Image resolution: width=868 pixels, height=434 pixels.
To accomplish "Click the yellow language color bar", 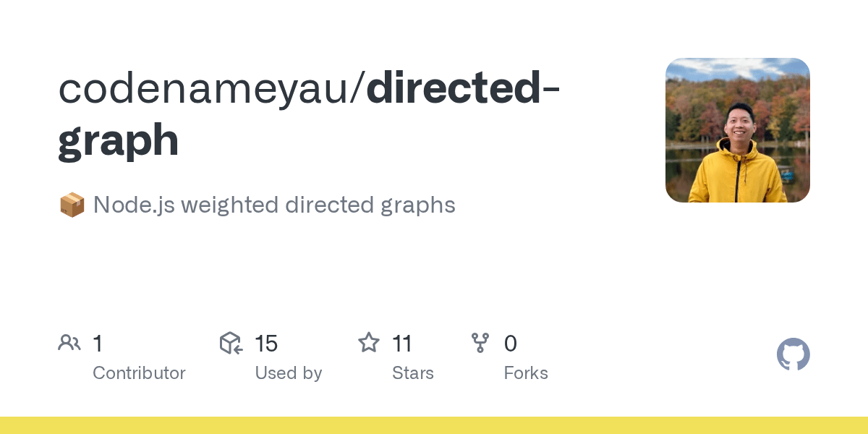I will click(x=434, y=425).
